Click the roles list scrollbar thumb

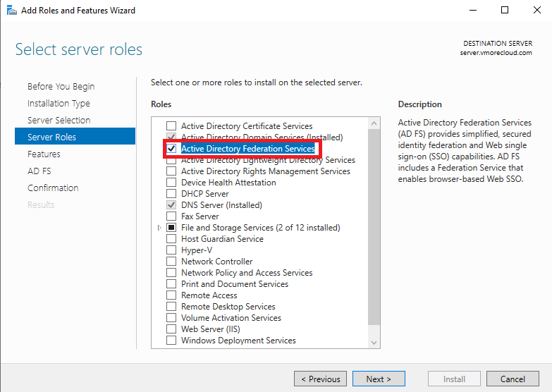pos(374,227)
